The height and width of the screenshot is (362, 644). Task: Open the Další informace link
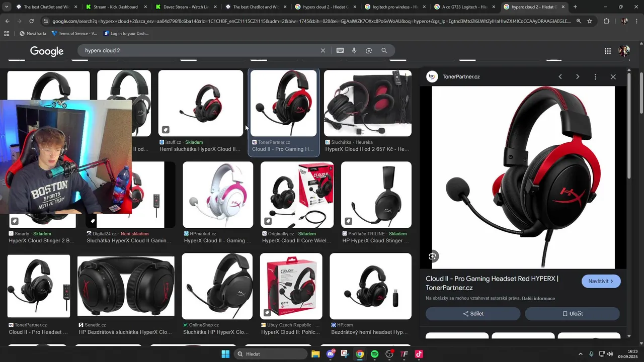point(538,299)
